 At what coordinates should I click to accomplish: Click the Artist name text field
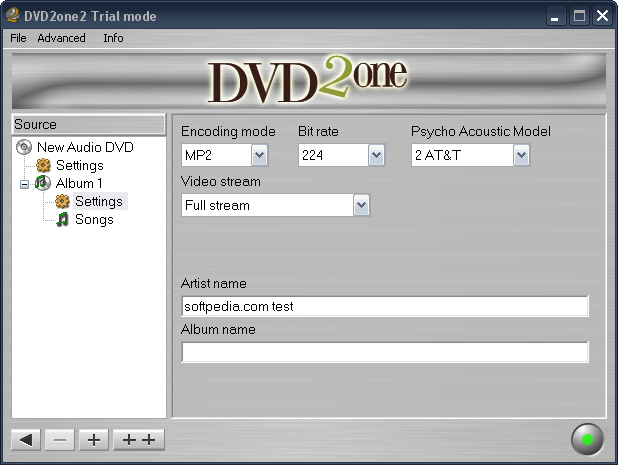coord(385,306)
